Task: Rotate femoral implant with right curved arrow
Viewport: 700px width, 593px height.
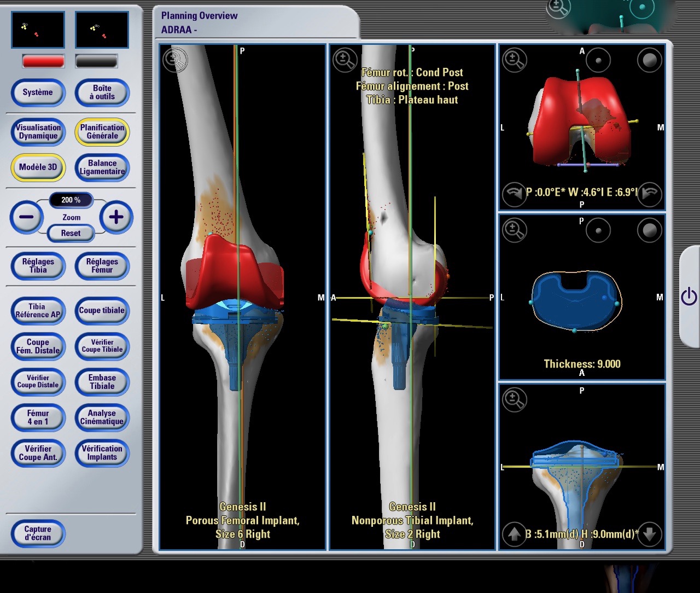Action: [x=650, y=194]
